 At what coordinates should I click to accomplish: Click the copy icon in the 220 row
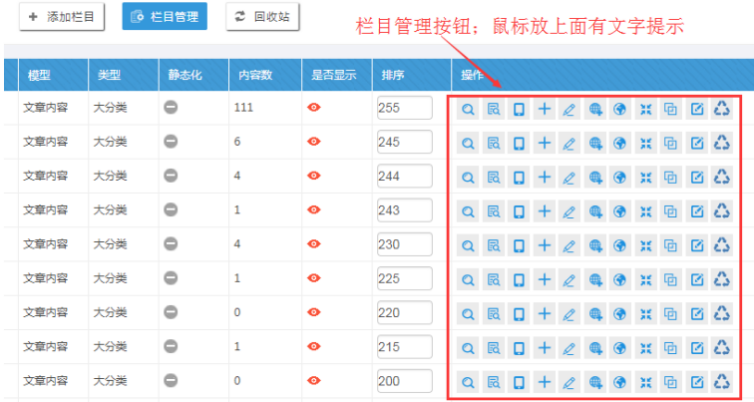tap(671, 314)
